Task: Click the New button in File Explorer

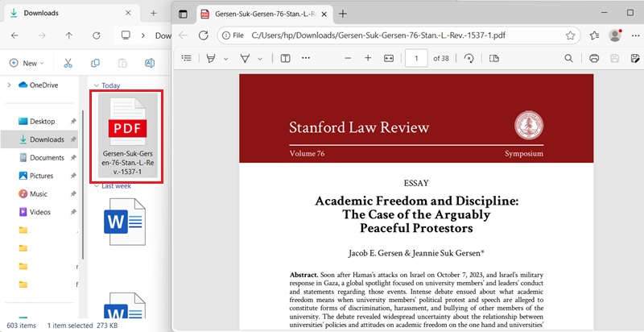Action: pos(24,63)
